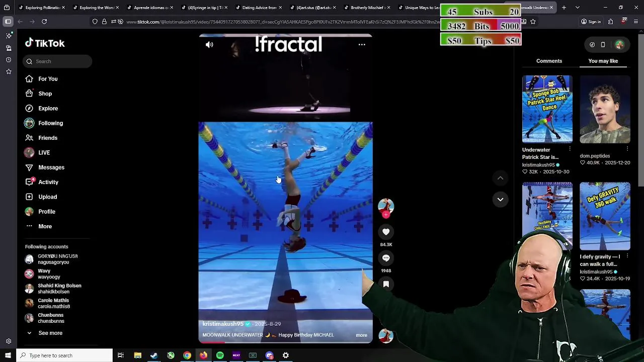The width and height of the screenshot is (644, 362).
Task: Open options for the Underwater Patrick Star video
Action: click(x=570, y=149)
